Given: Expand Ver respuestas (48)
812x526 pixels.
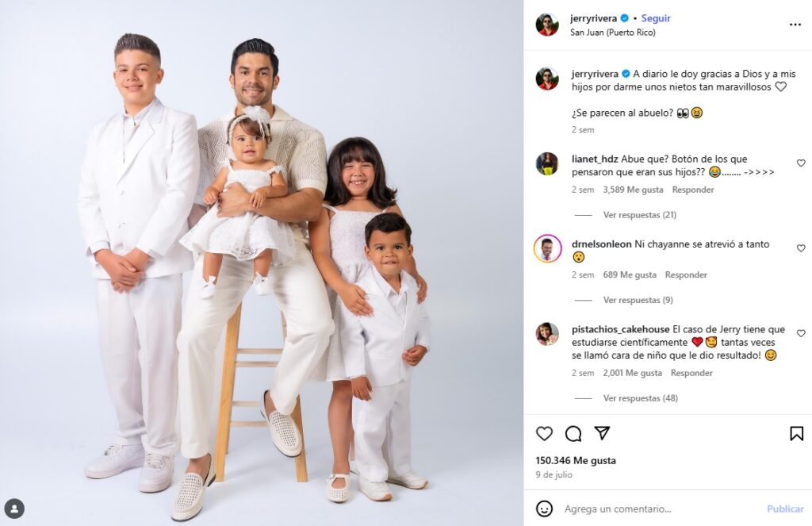Looking at the screenshot, I should click(640, 398).
